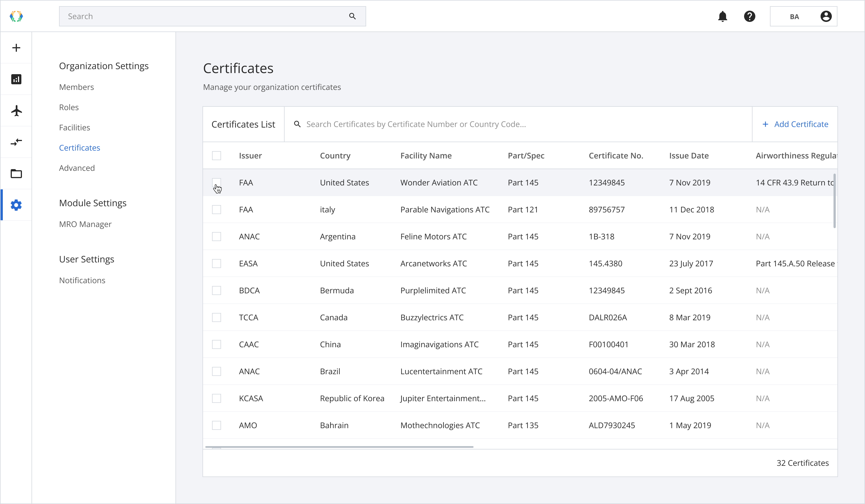Click the plus icon in left sidebar
Screen dimensions: 865x504
coord(16,48)
